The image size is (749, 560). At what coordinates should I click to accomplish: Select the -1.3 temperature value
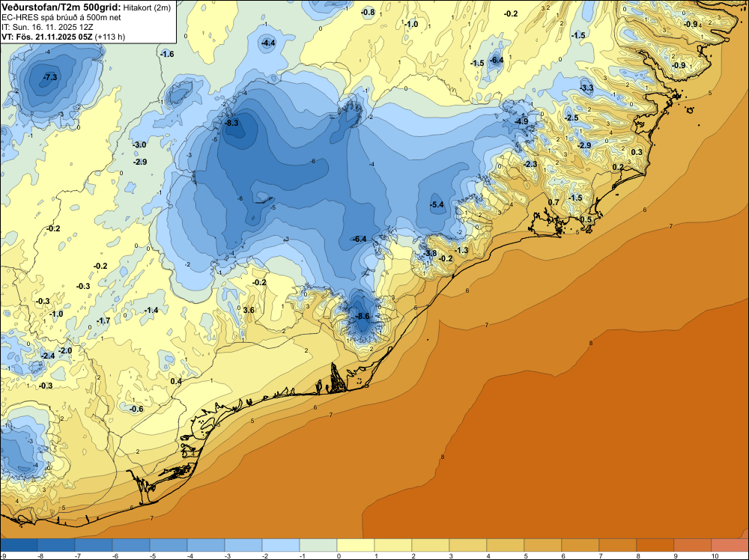click(x=461, y=250)
